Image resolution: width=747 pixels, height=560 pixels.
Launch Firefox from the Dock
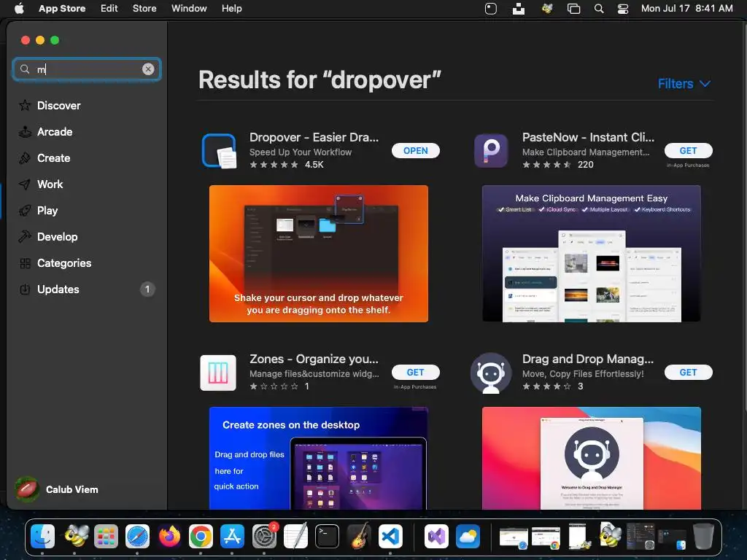pyautogui.click(x=169, y=536)
